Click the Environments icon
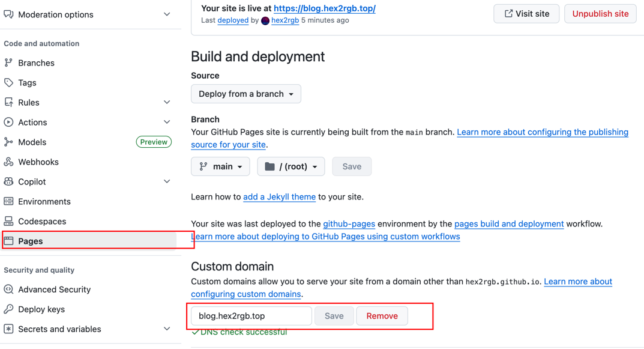The image size is (644, 349). [9, 201]
